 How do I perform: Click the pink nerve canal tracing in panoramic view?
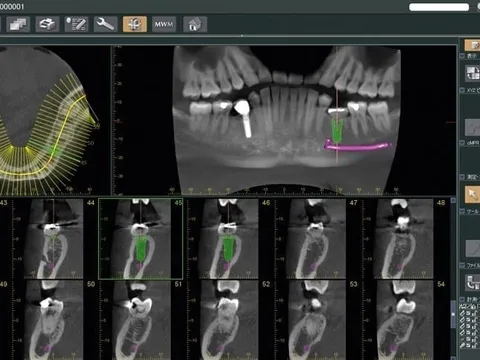point(358,146)
